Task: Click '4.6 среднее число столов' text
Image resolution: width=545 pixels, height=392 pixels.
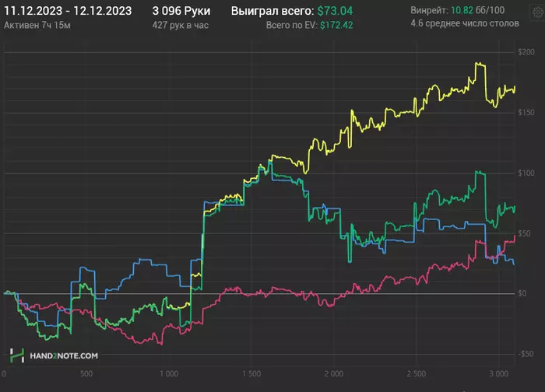Action: [465, 23]
